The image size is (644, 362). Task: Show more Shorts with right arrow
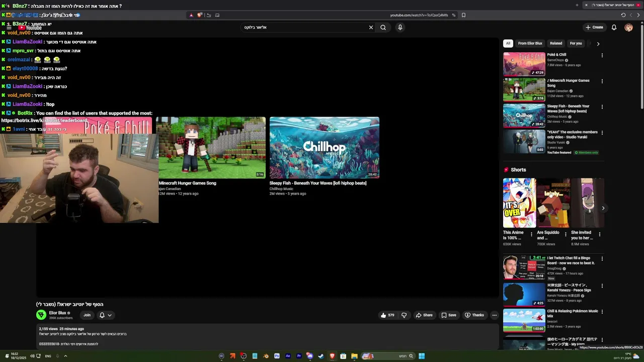603,208
